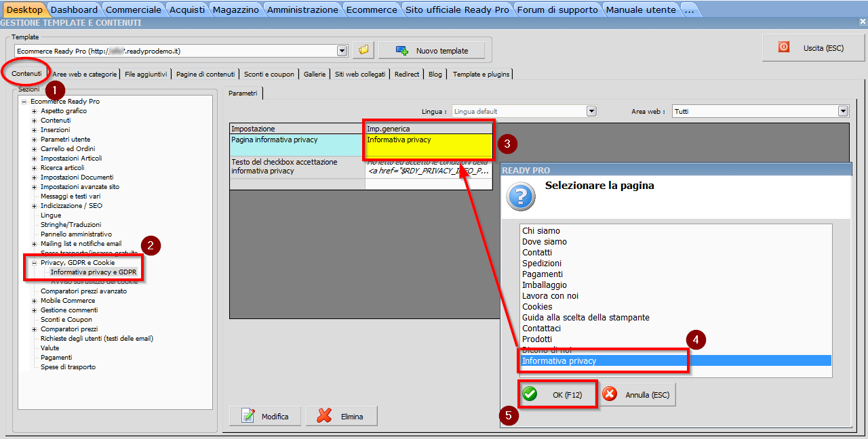Image resolution: width=868 pixels, height=439 pixels.
Task: Click the yellow Informativa privacy cell
Action: pos(429,145)
